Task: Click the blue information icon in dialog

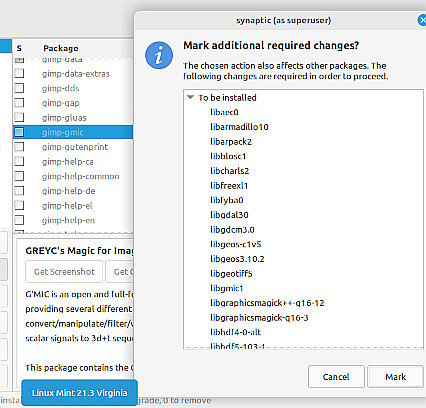Action: [x=159, y=55]
